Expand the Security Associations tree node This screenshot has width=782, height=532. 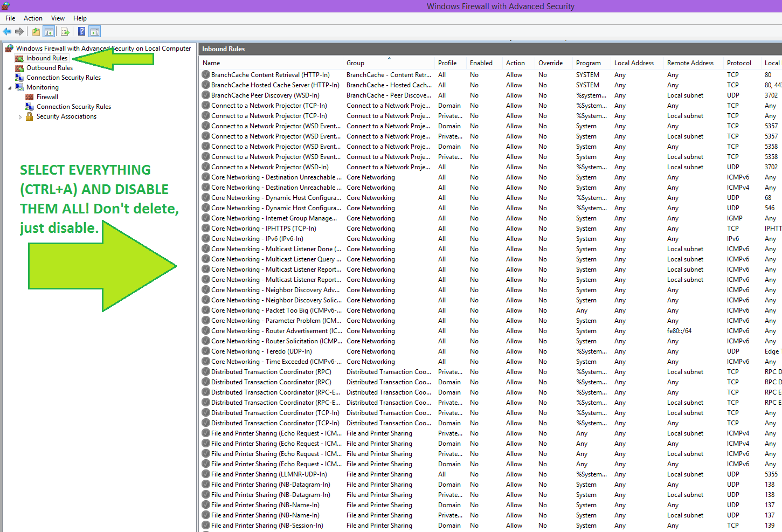(x=20, y=116)
